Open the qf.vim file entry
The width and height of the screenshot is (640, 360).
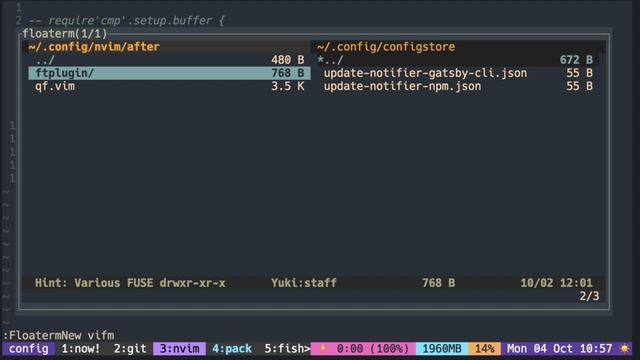[x=55, y=87]
